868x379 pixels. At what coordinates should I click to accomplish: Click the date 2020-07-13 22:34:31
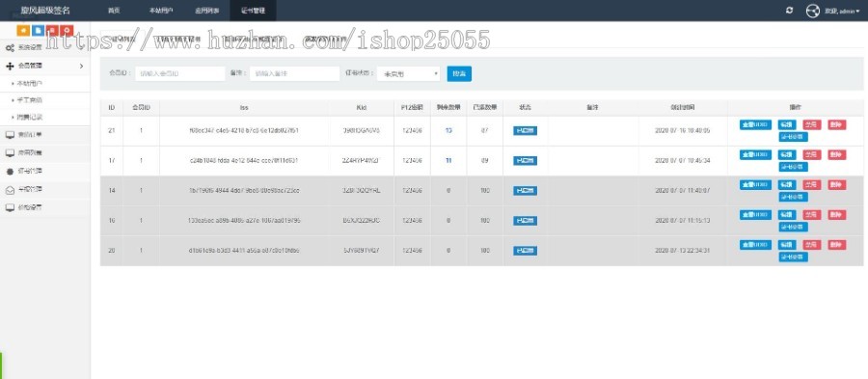coord(683,251)
